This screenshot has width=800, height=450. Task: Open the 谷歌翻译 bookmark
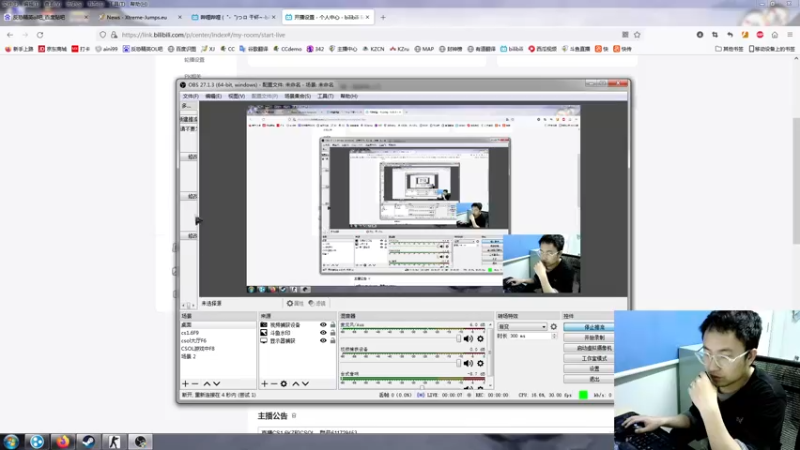(x=254, y=49)
